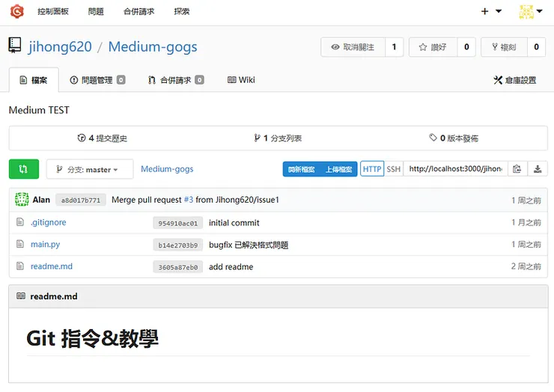The image size is (554, 392).
Task: View the 4 提交歷史 commit history
Action: click(x=102, y=138)
